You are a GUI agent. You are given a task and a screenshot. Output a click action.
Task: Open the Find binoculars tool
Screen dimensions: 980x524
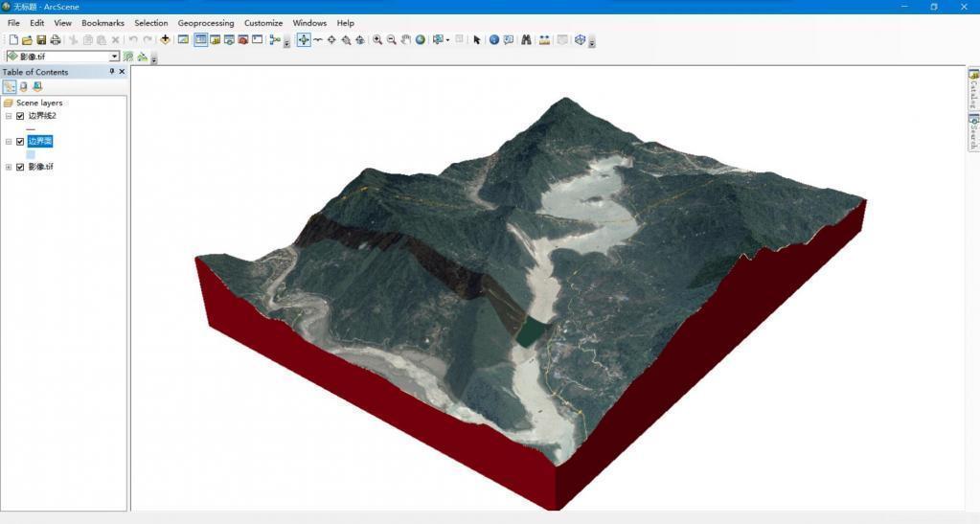point(526,40)
